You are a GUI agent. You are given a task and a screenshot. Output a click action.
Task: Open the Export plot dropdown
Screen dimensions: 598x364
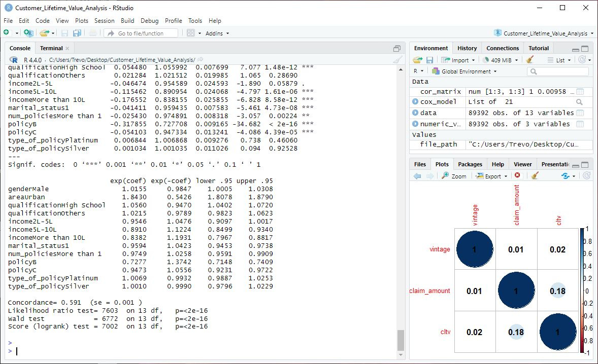491,176
